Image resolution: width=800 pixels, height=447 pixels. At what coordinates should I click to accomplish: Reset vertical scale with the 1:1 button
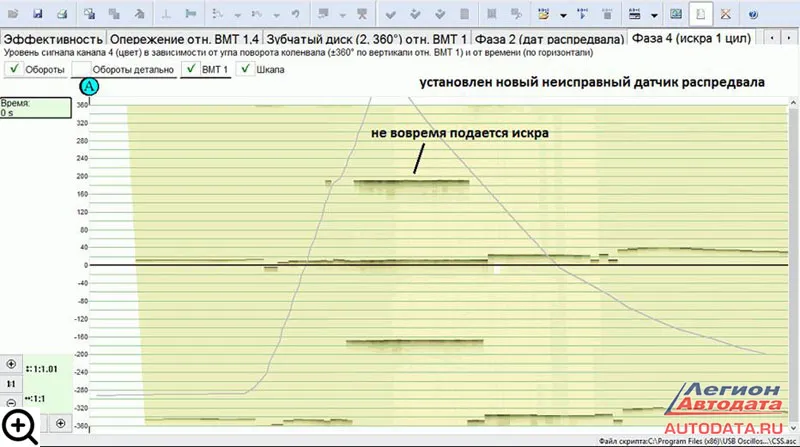[11, 383]
